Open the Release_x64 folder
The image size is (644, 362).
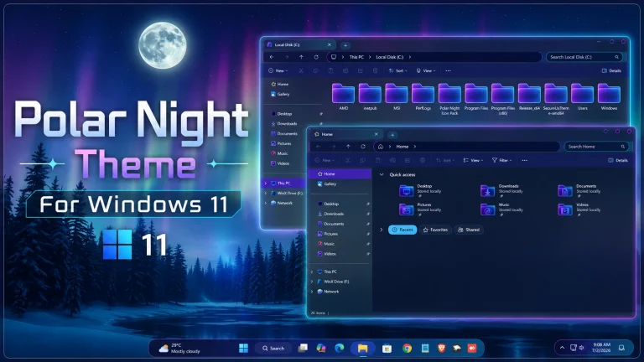(x=529, y=96)
